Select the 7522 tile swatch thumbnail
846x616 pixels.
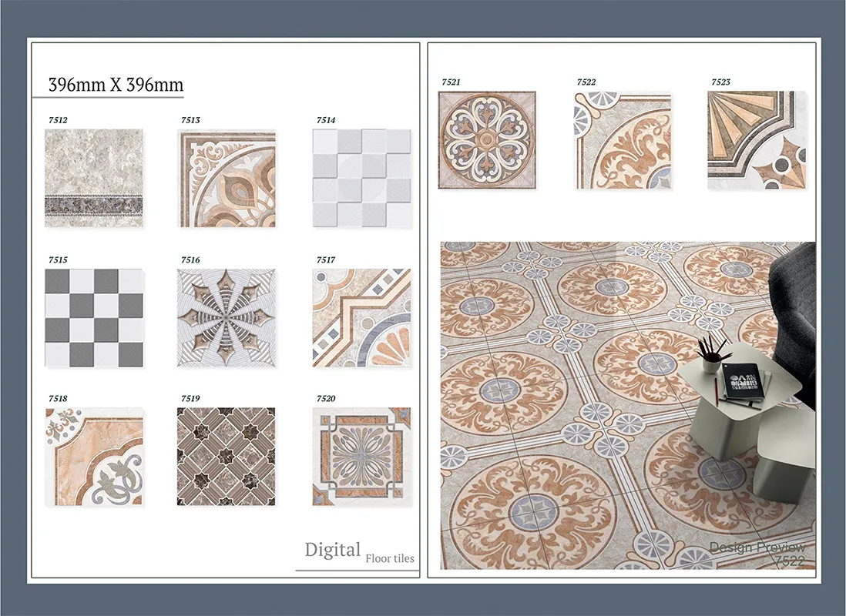622,140
